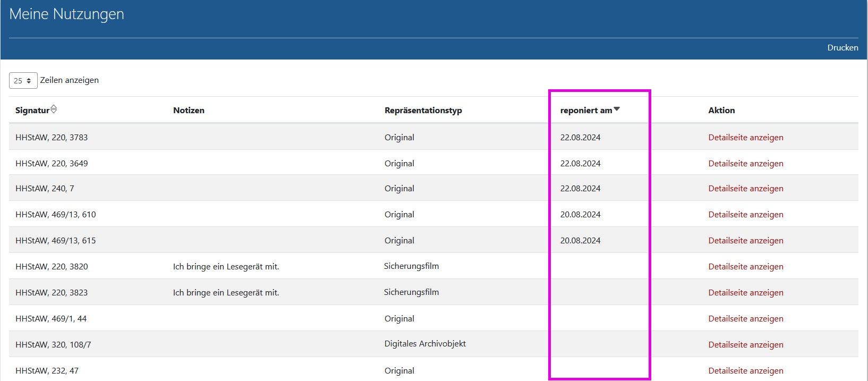Viewport: 868px width, 381px height.
Task: Show detail page for HHStAW, 240, 7
Action: (746, 189)
